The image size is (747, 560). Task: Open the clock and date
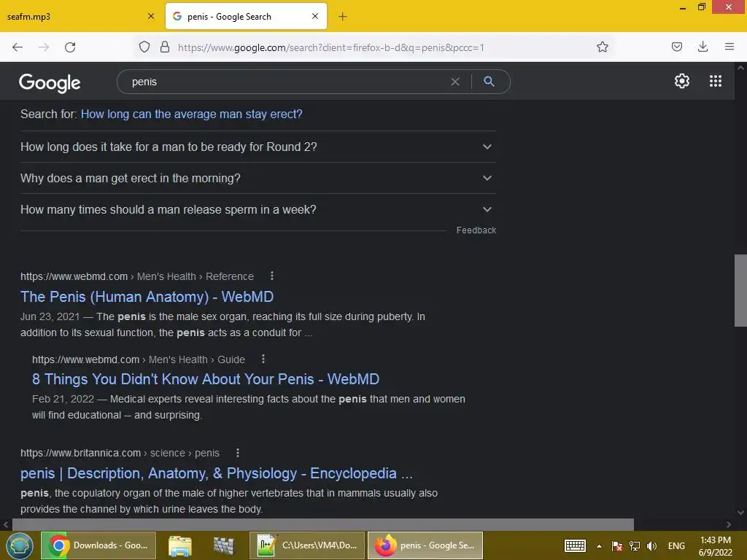click(716, 546)
